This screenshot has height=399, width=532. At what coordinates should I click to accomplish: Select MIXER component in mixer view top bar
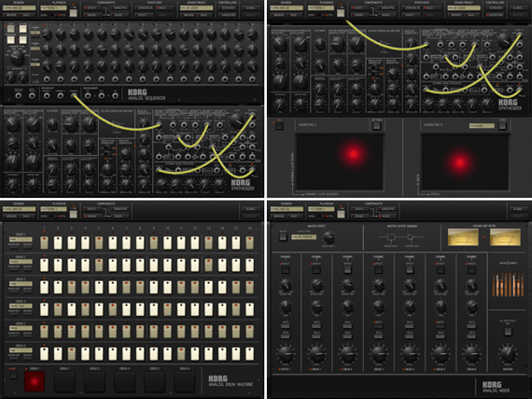pyautogui.click(x=387, y=216)
